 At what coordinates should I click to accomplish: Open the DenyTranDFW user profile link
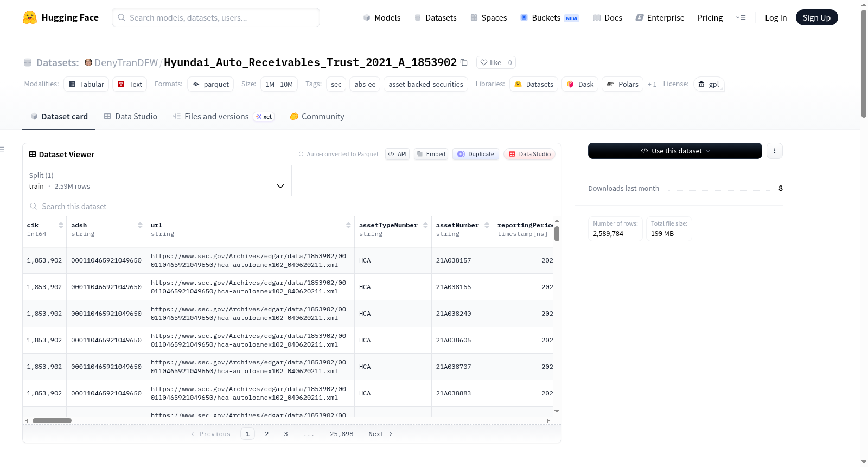(126, 62)
